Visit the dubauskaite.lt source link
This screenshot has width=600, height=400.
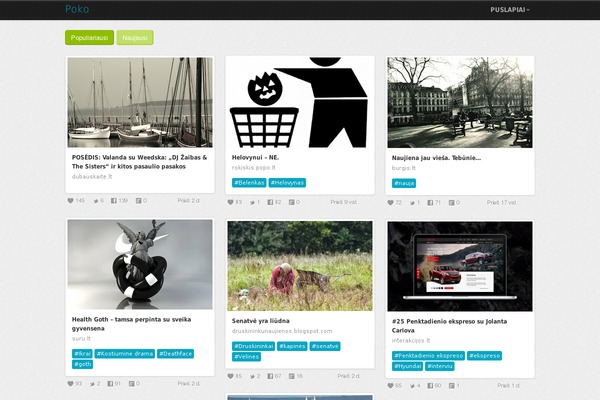click(x=92, y=176)
